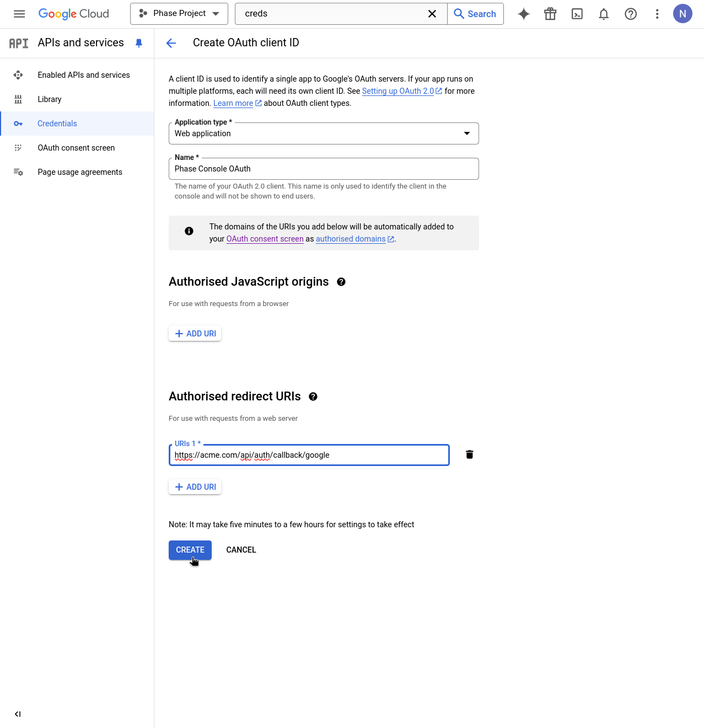
Task: Click 'For use with requests from a browser'
Action: coord(229,304)
